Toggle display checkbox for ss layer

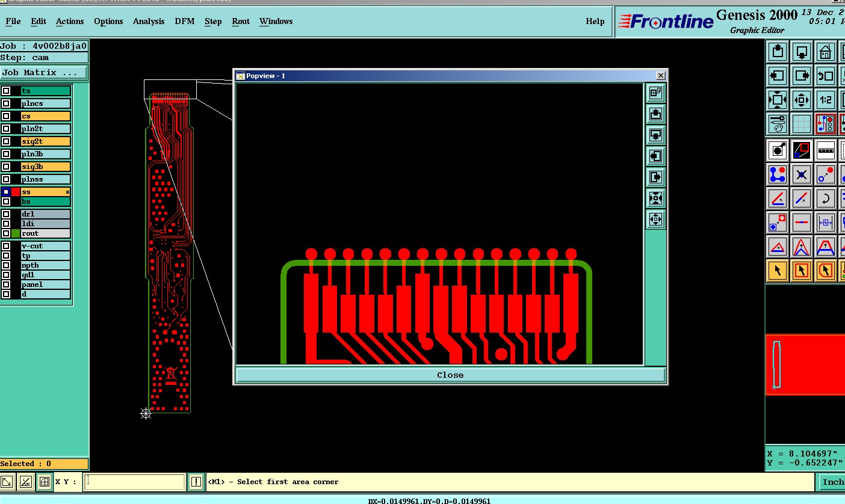[6, 192]
